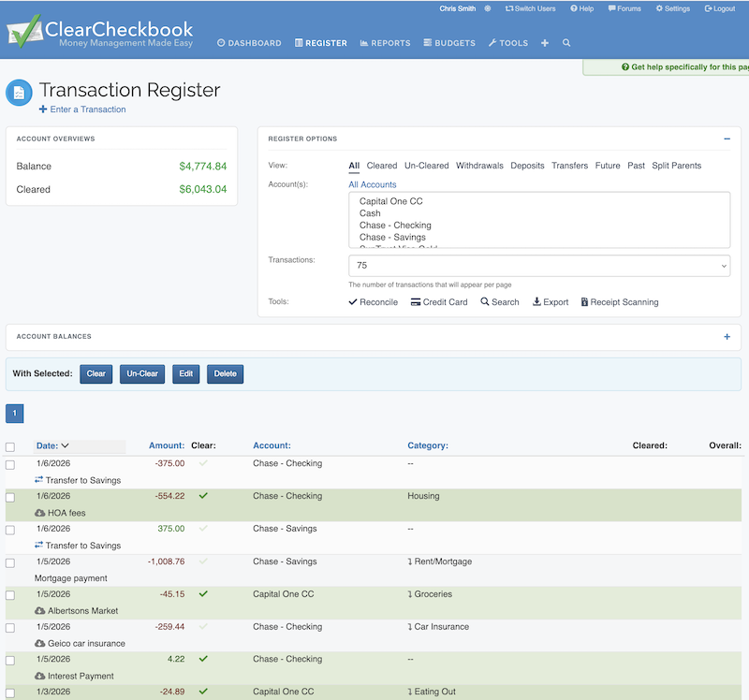Open the Tools menu

pos(508,43)
